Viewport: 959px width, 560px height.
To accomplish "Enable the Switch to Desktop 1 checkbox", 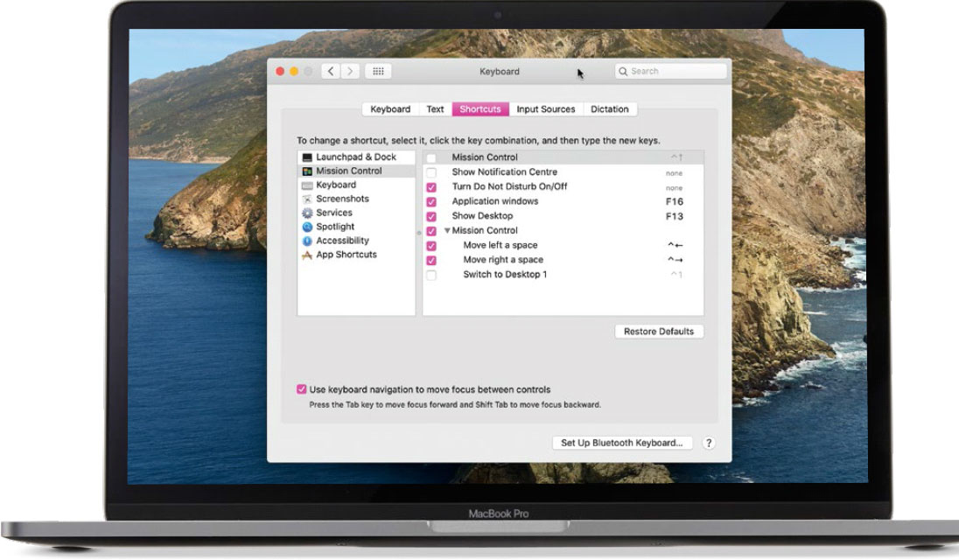I will tap(431, 275).
